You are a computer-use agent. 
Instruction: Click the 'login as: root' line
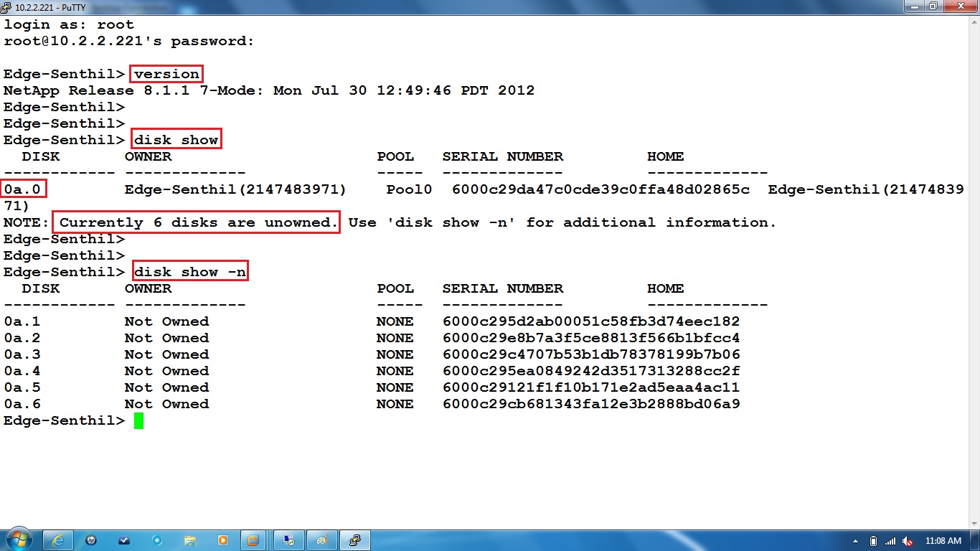pyautogui.click(x=69, y=24)
